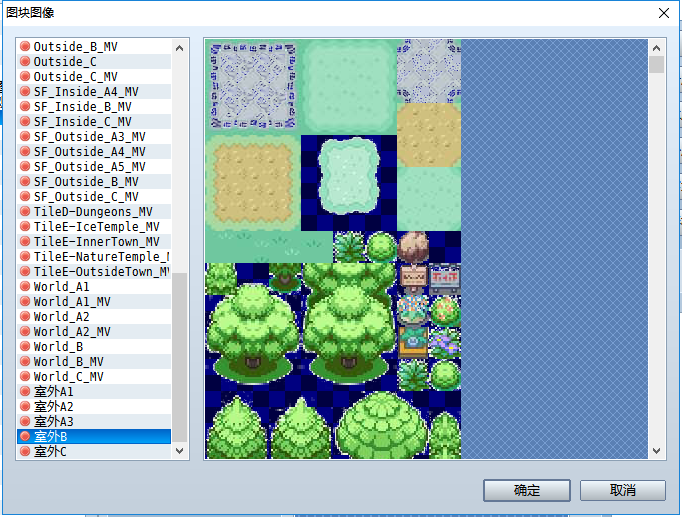Screen dimensions: 682x517
Task: Click the red dot icon beside World_A1
Action: (x=25, y=287)
